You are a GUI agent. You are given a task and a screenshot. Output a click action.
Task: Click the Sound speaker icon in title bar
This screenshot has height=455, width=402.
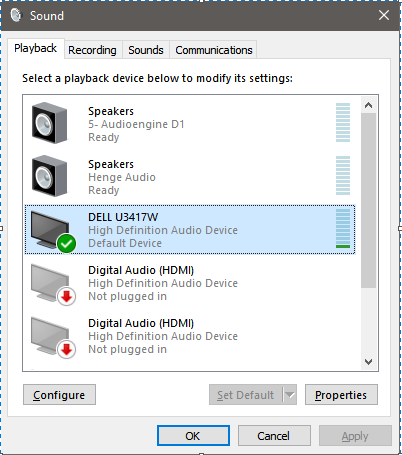point(15,15)
